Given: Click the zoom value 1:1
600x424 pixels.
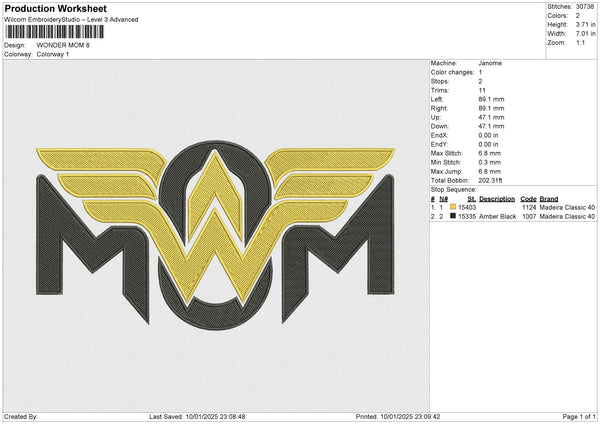Looking at the screenshot, I should [580, 42].
